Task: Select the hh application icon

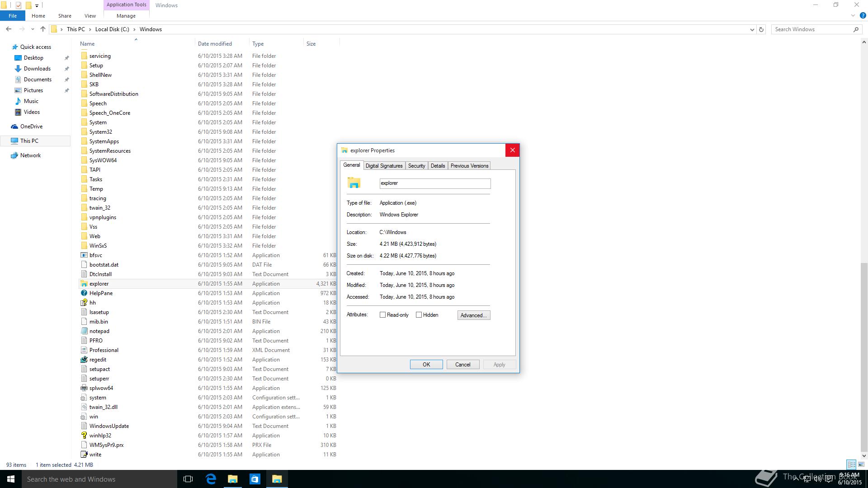Action: (84, 303)
